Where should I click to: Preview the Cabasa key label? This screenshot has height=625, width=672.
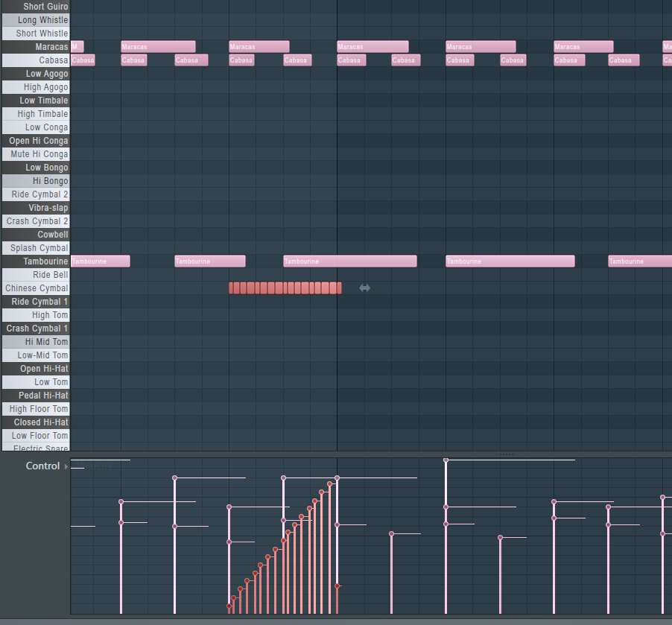tap(36, 60)
